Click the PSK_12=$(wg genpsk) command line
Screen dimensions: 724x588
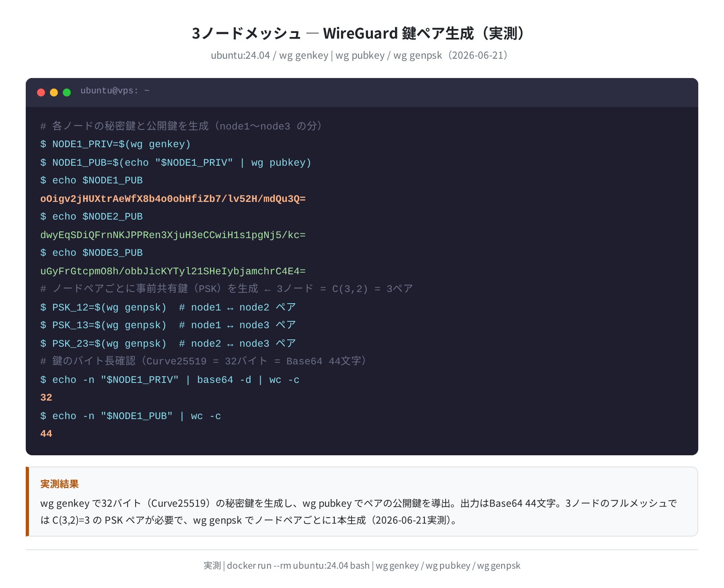pyautogui.click(x=168, y=307)
